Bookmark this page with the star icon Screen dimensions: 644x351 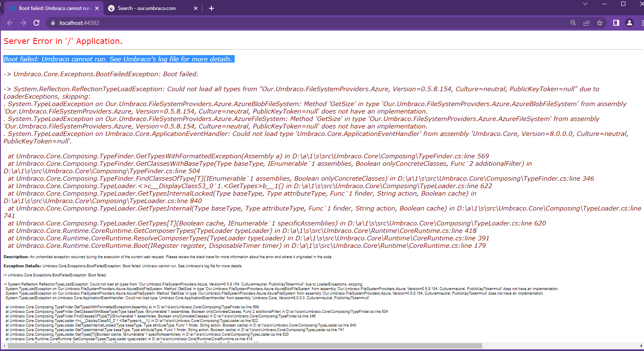pyautogui.click(x=600, y=23)
